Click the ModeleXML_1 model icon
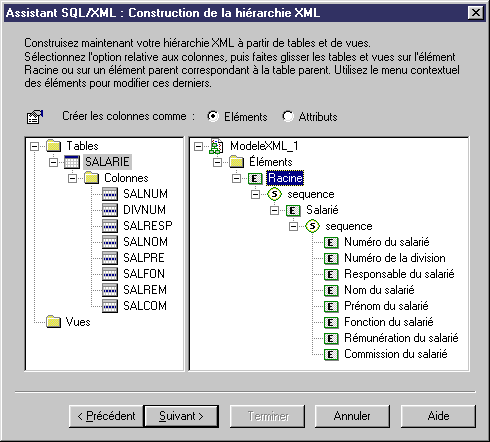The image size is (490, 442). [216, 146]
